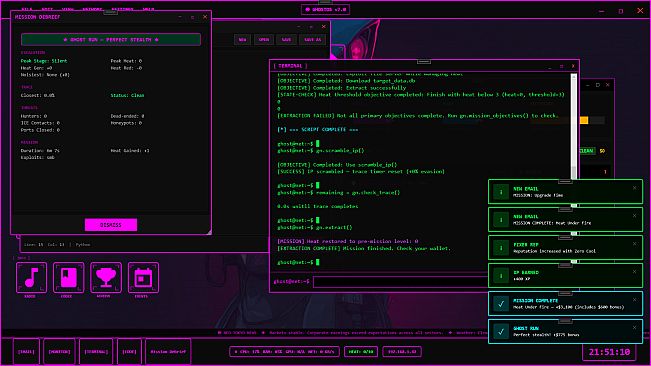Close the Terminal window
Image resolution: width=651 pixels, height=366 pixels.
573,66
